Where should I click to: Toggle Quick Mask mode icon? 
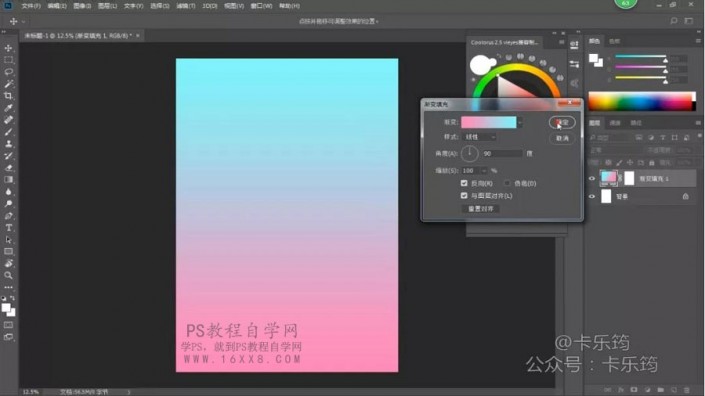pyautogui.click(x=9, y=325)
